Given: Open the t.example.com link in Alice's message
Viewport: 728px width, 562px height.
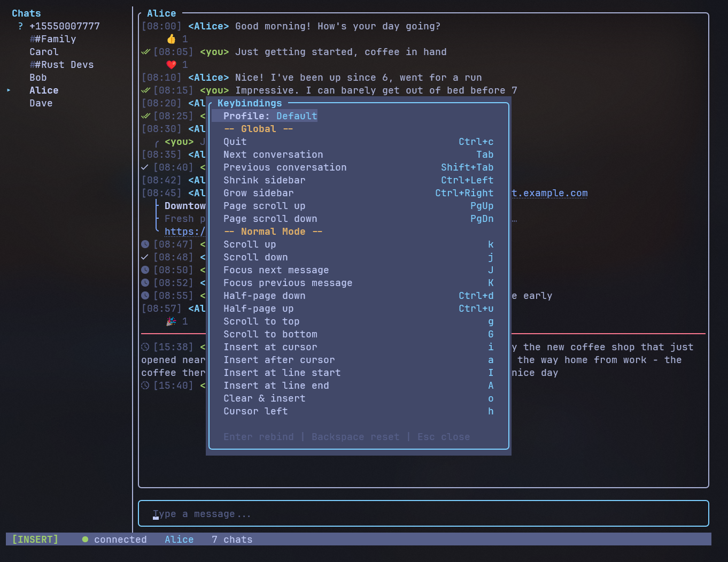Looking at the screenshot, I should [549, 193].
